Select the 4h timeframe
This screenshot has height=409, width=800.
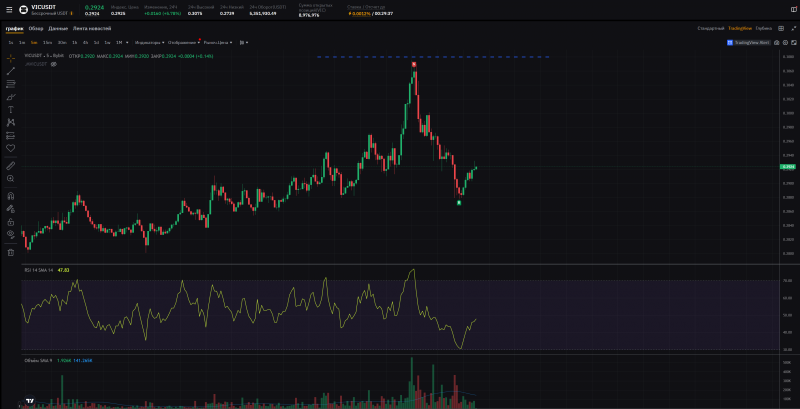[86, 42]
